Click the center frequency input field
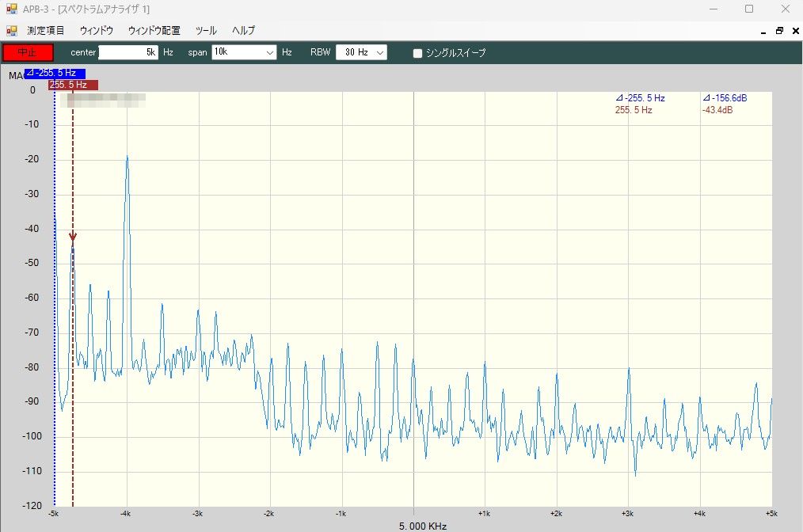The height and width of the screenshot is (532, 803). pyautogui.click(x=128, y=52)
